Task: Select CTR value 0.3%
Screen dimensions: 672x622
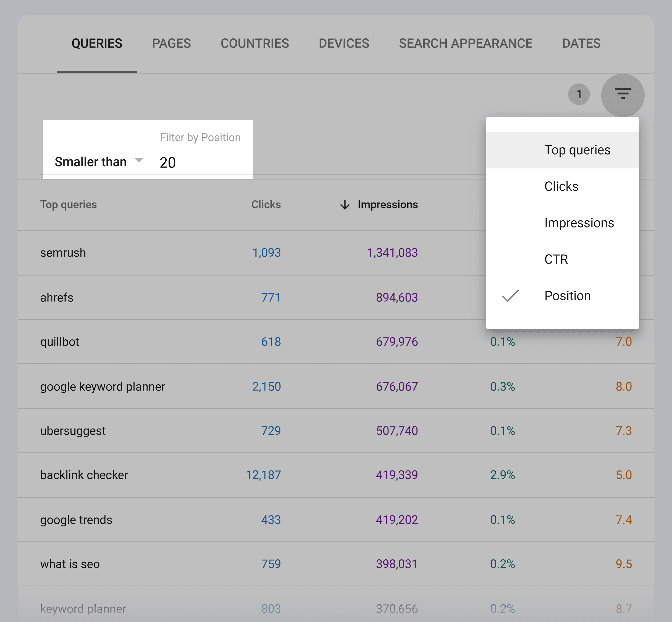Action: point(502,386)
